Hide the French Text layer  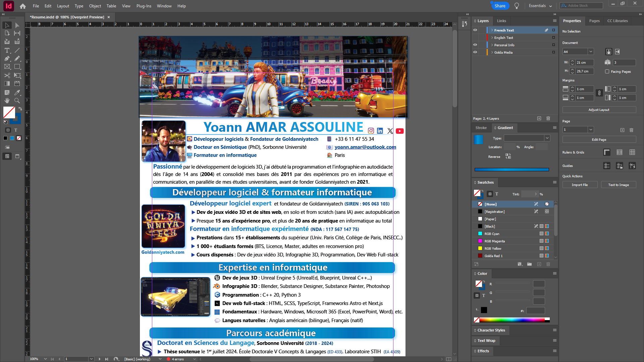point(475,30)
